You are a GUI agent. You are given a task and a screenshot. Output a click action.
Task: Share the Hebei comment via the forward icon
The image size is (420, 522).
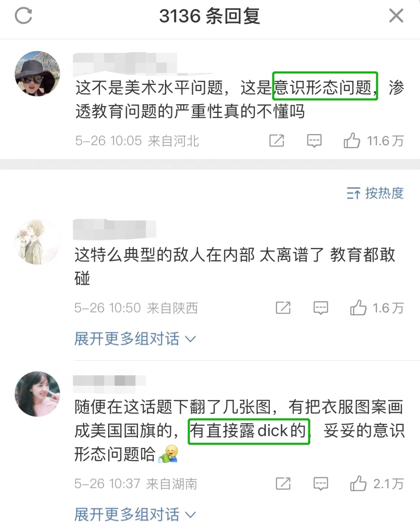click(x=277, y=141)
